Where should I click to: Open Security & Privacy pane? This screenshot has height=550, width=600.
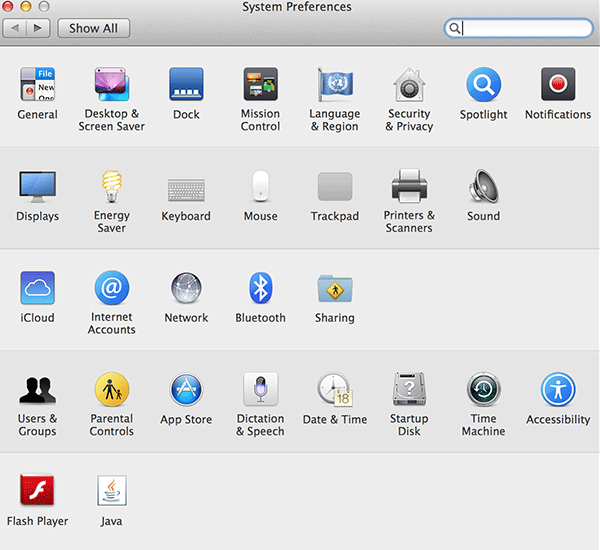click(x=409, y=86)
